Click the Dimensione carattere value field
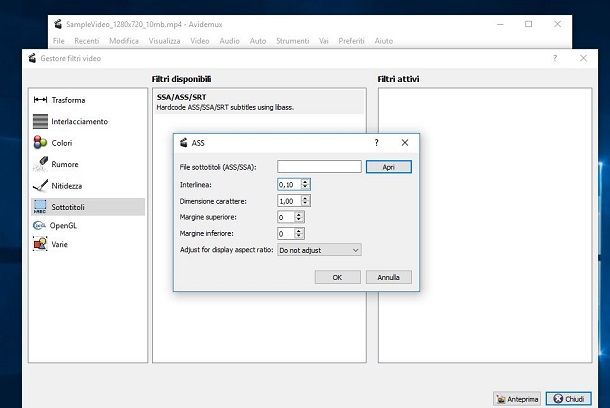Image resolution: width=610 pixels, height=408 pixels. (289, 201)
